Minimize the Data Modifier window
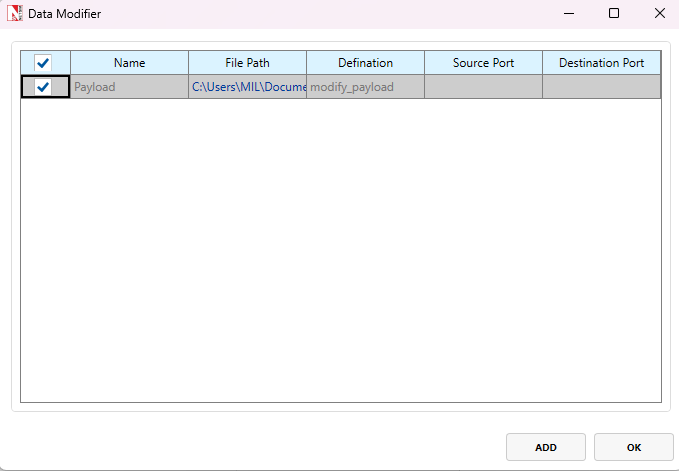 (x=568, y=14)
